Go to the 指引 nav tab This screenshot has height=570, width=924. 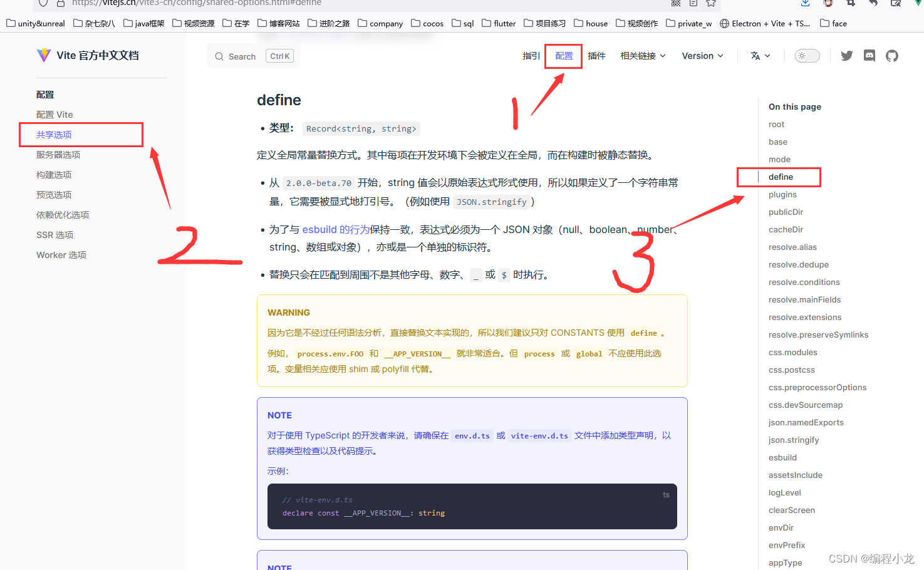point(531,56)
